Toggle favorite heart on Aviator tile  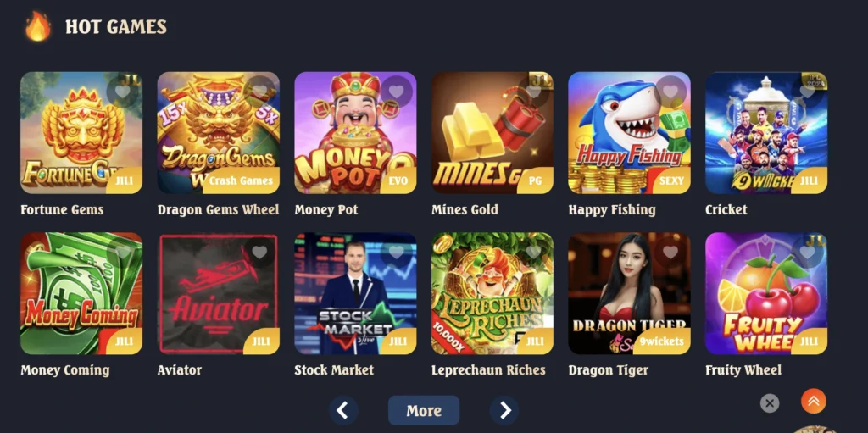259,253
